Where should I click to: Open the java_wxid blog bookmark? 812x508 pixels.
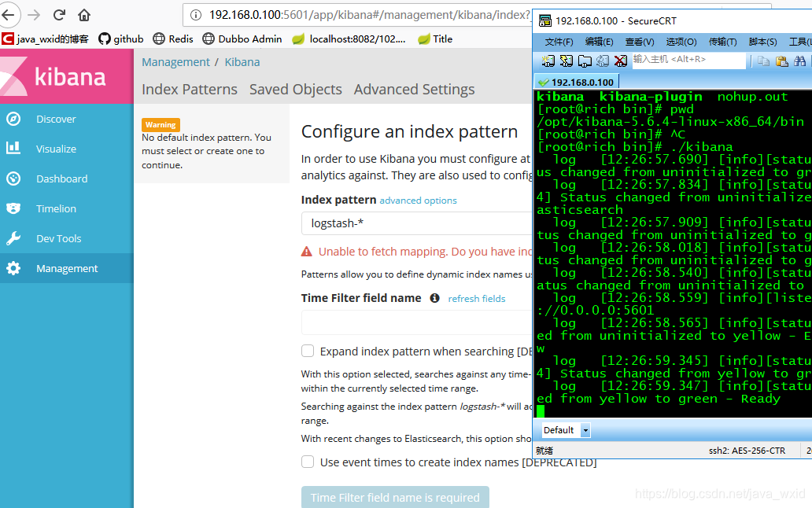[x=45, y=39]
